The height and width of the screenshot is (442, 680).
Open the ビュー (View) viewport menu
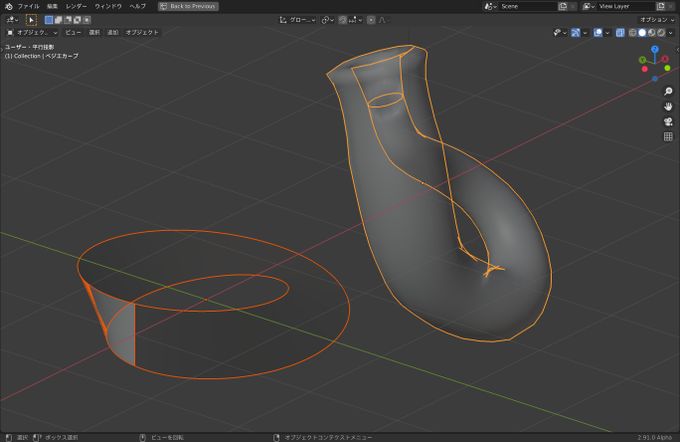[73, 33]
